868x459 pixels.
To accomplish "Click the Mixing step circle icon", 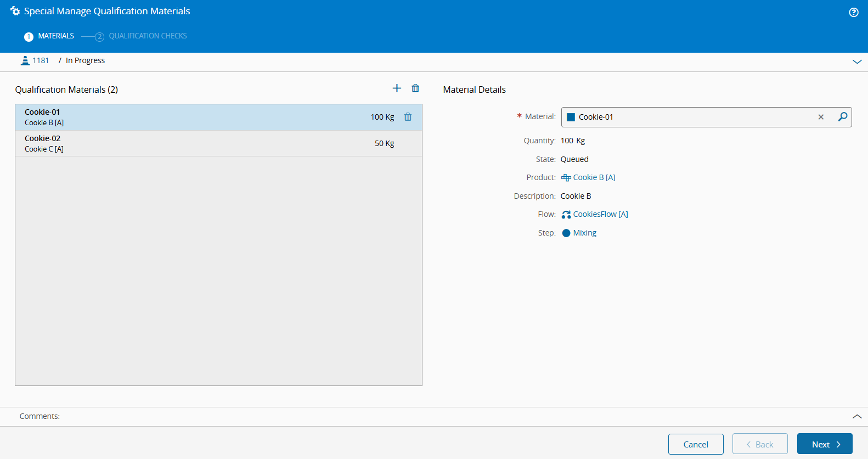I will (x=566, y=233).
